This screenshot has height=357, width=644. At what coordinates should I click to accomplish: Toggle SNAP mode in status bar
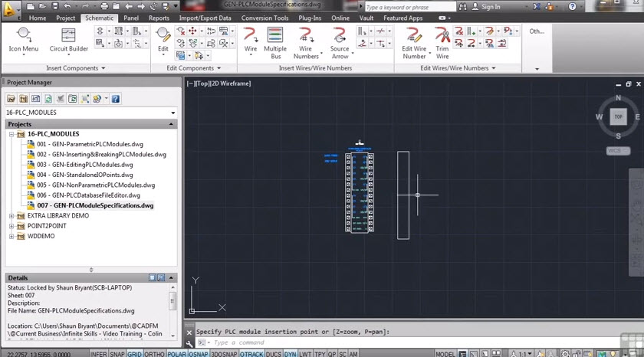[x=117, y=354]
